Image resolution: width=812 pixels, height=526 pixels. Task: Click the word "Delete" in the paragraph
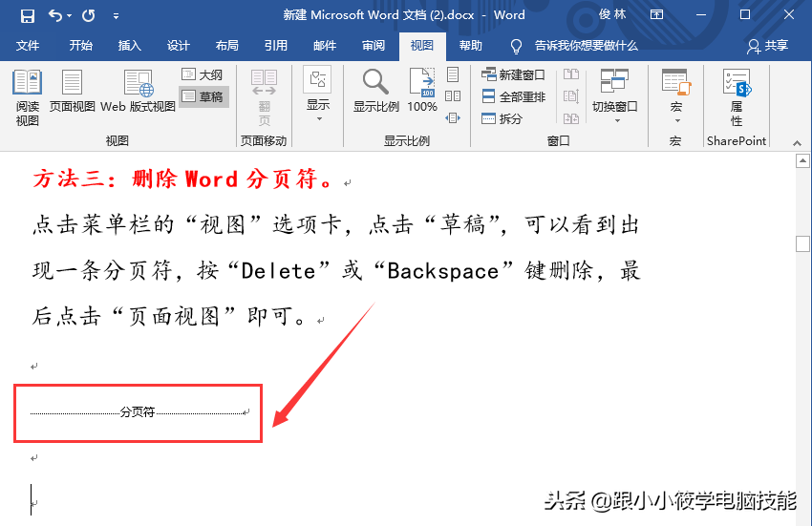click(278, 271)
